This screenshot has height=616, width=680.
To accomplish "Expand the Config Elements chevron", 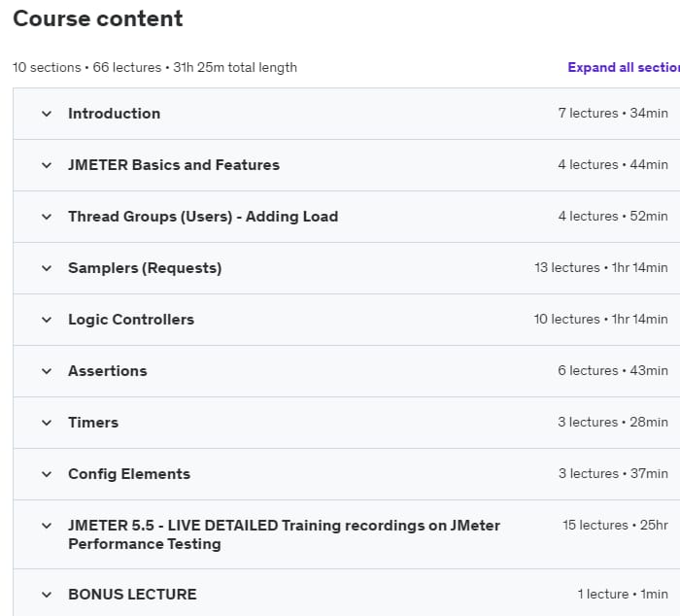I will [47, 474].
